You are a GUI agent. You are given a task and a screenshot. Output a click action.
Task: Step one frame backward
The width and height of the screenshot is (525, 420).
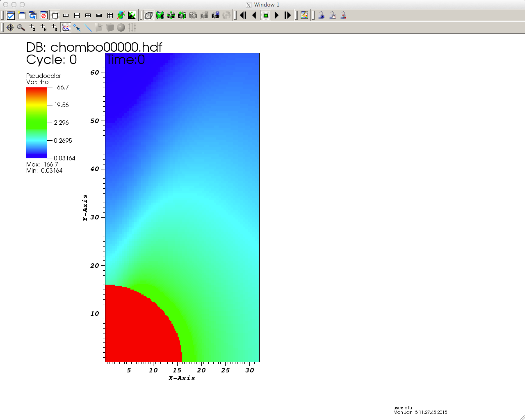tap(243, 16)
